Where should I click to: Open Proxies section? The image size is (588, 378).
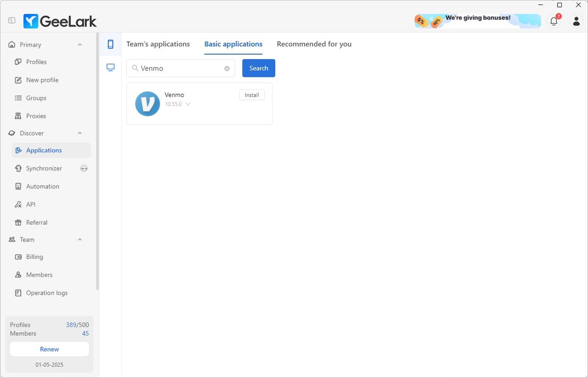[x=51, y=116]
